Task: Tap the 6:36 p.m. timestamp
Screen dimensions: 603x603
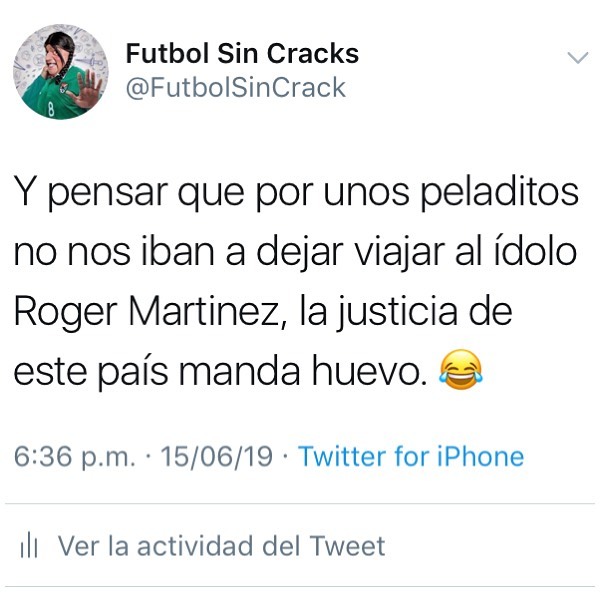Action: (x=75, y=457)
